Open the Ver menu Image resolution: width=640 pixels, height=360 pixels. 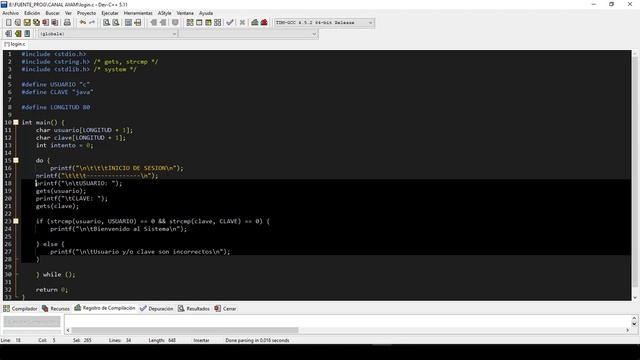[68, 13]
